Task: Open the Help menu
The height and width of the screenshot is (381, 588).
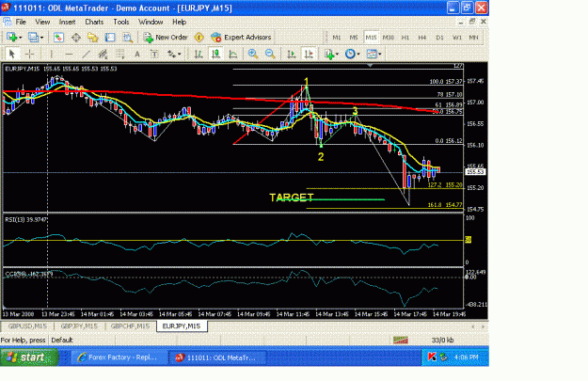Action: 180,23
